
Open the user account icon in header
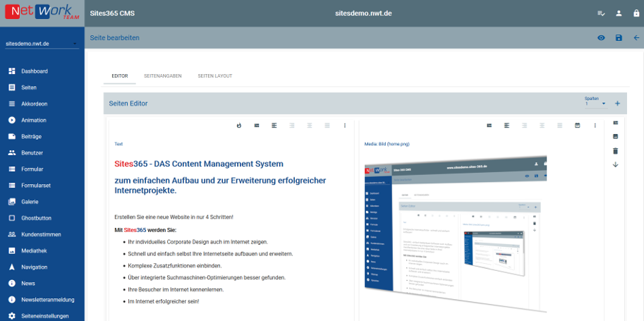pyautogui.click(x=619, y=13)
